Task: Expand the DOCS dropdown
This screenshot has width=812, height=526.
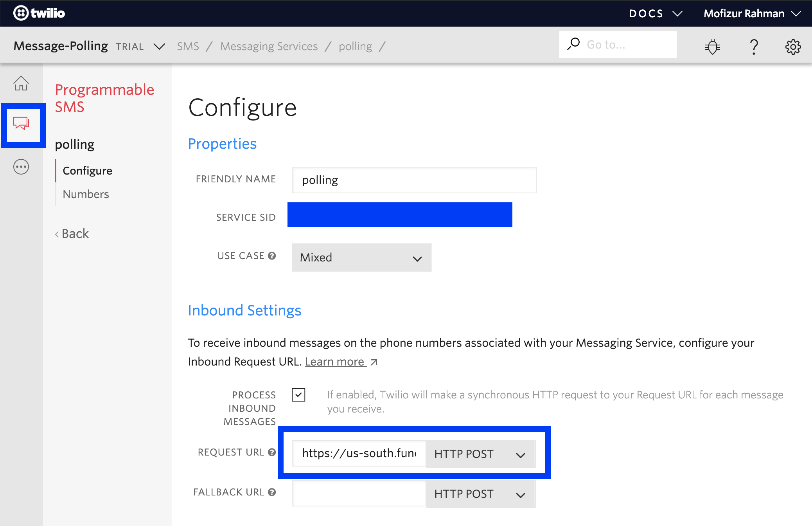Action: [656, 13]
